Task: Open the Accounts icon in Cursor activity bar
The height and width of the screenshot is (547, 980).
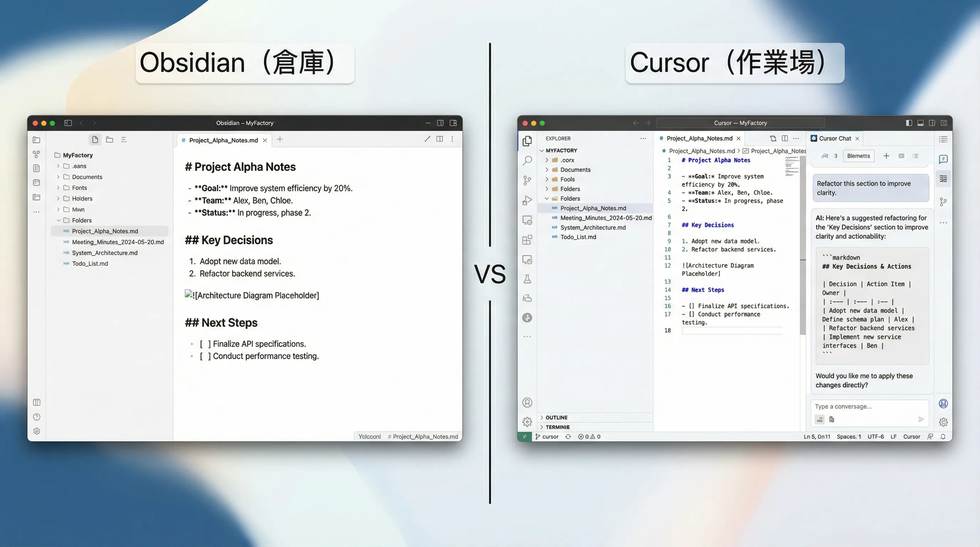Action: click(527, 402)
